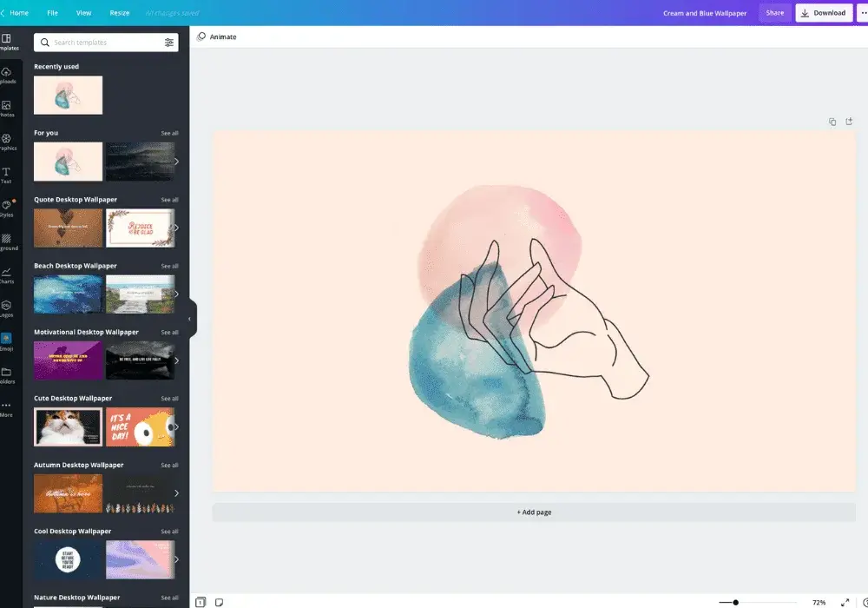
Task: Select the Rejoice quote wallpaper thumbnail
Action: pyautogui.click(x=140, y=228)
